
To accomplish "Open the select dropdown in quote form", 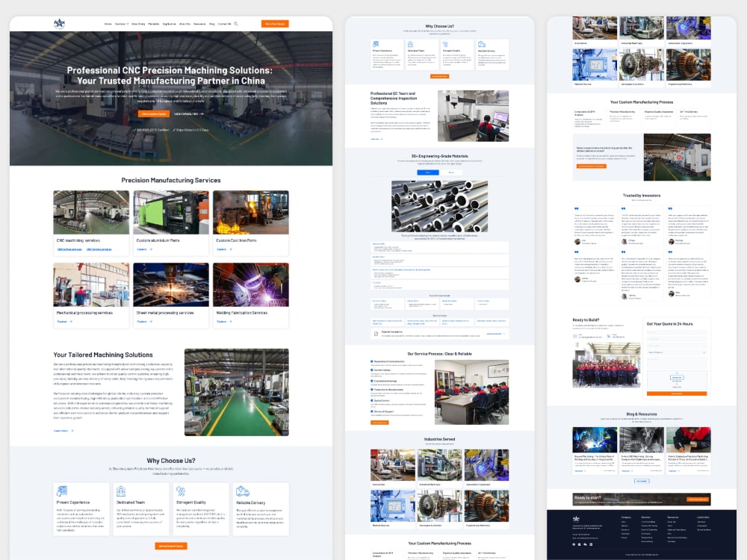I will (x=677, y=352).
